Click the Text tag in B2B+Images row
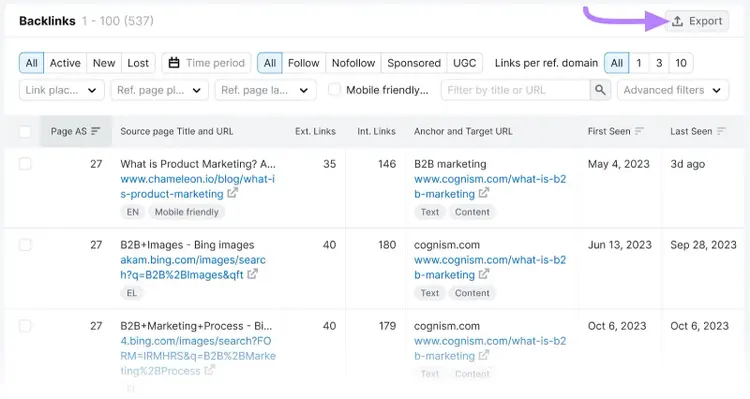Image resolution: width=750 pixels, height=399 pixels. pos(430,293)
